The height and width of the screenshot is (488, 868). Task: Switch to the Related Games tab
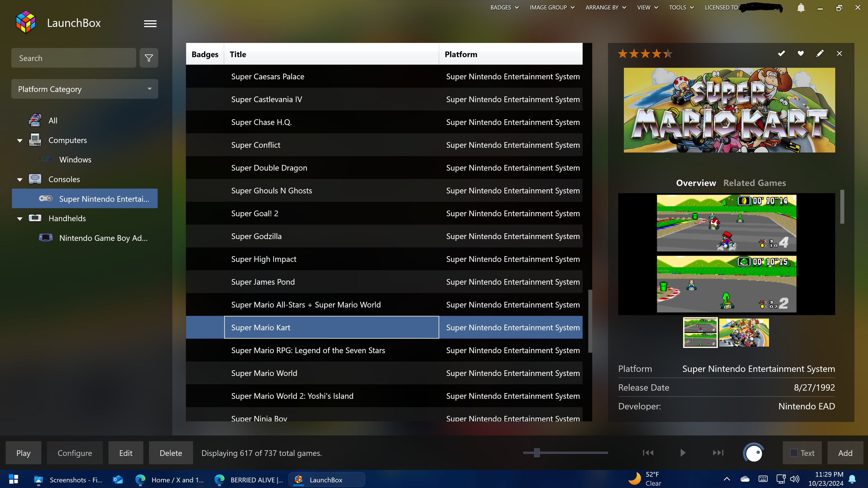(x=755, y=183)
